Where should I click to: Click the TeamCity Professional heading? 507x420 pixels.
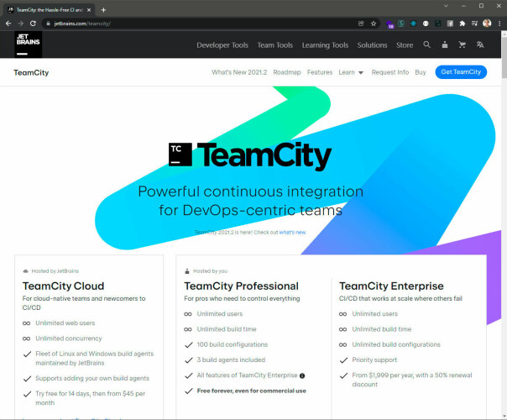(241, 286)
